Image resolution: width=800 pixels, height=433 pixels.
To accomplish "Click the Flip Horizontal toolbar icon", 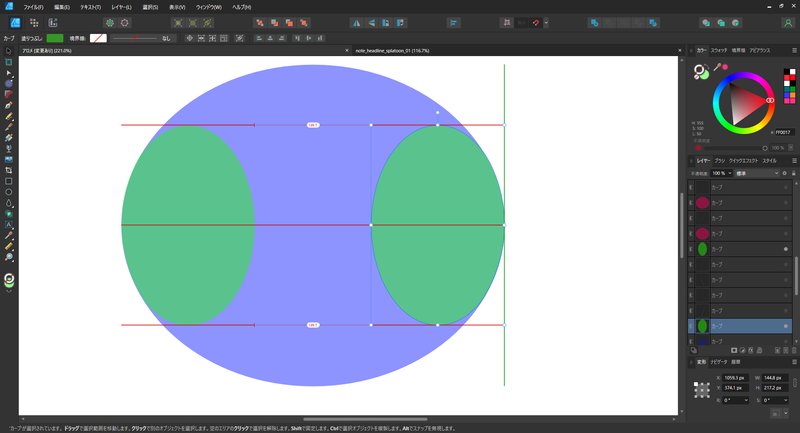I will (357, 23).
